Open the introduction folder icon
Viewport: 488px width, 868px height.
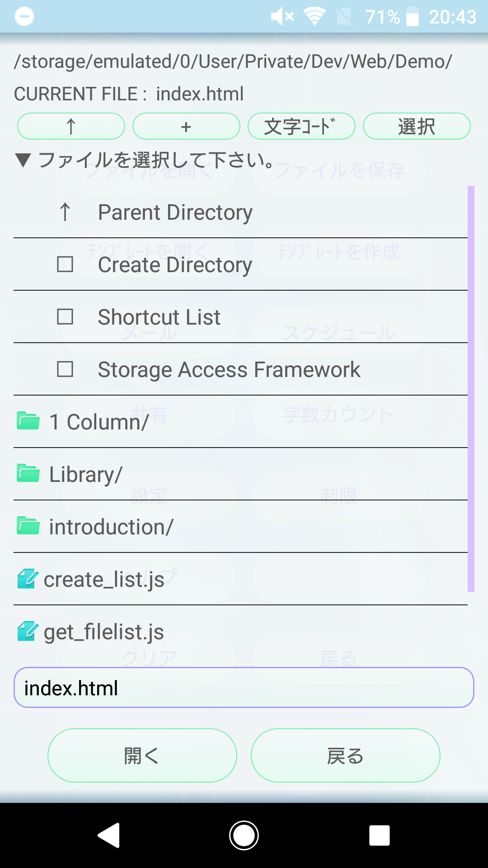pyautogui.click(x=28, y=526)
